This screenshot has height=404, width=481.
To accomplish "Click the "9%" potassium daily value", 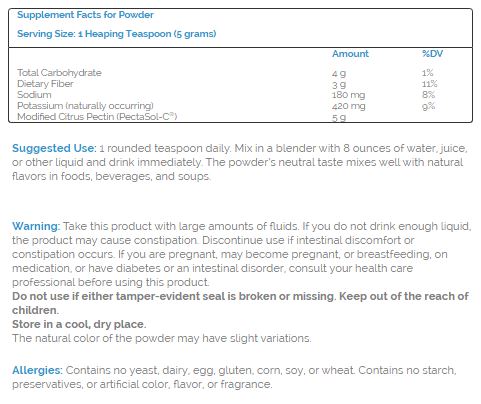I will tap(428, 106).
